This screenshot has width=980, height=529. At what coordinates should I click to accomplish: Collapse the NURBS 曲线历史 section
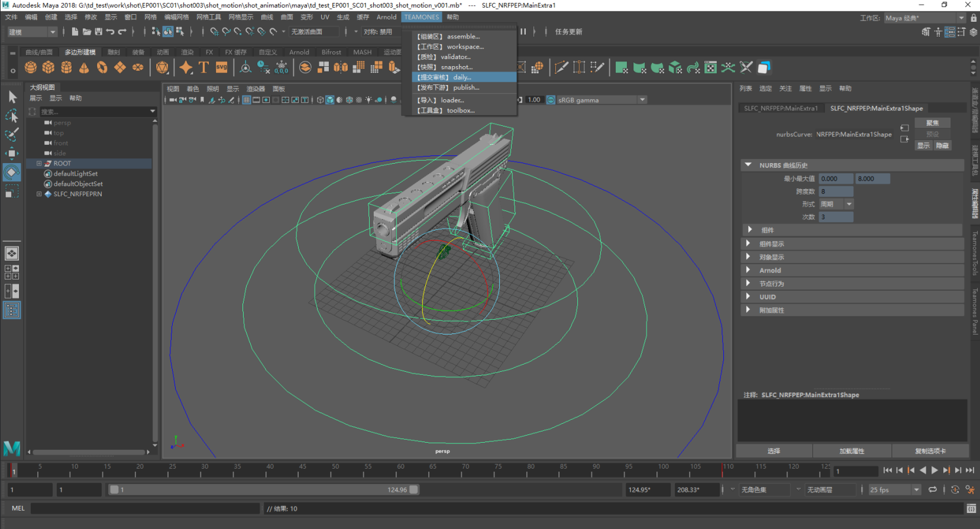748,165
